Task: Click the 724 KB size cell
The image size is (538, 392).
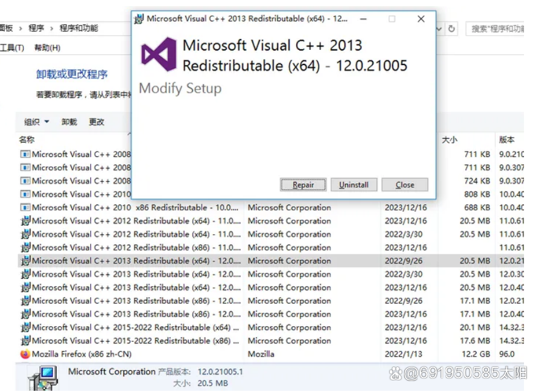Action: (x=477, y=181)
